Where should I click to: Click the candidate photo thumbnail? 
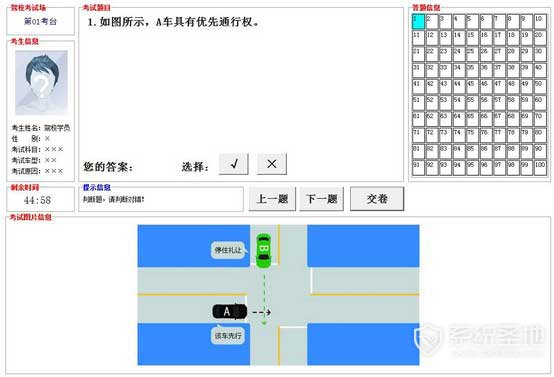coord(41,82)
